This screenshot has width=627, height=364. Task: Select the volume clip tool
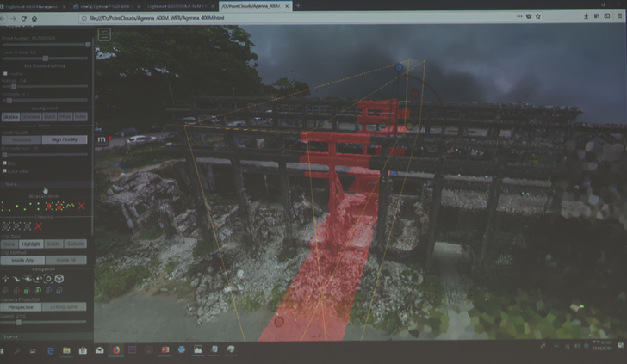[5, 226]
